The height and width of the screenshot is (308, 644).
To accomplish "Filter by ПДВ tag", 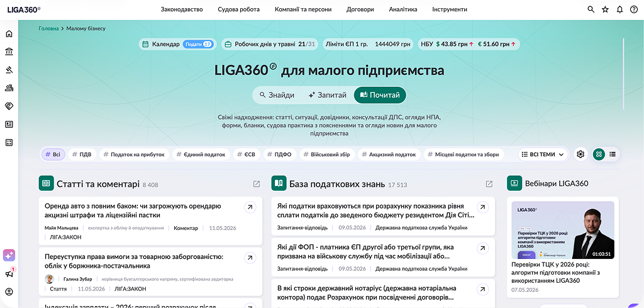I will pyautogui.click(x=82, y=154).
